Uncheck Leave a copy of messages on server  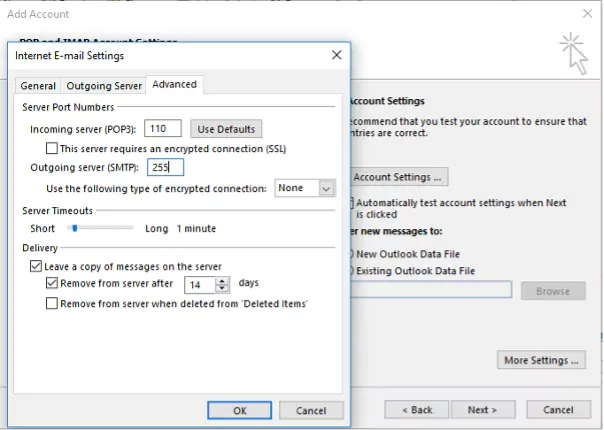[x=37, y=267]
